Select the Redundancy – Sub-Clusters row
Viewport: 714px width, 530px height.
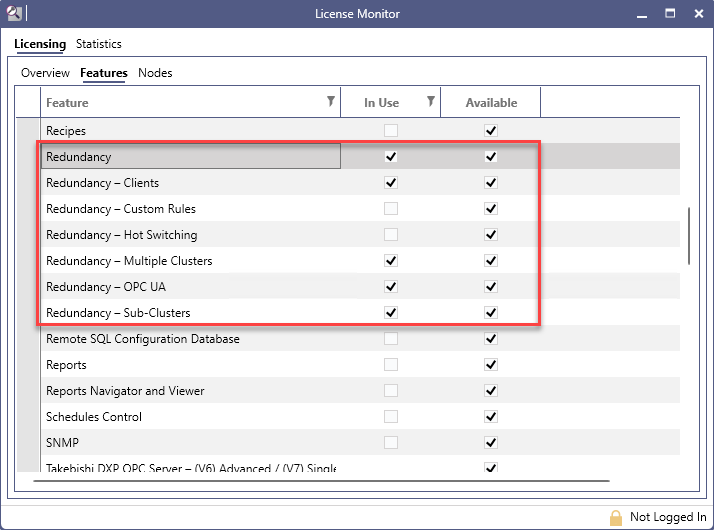click(190, 313)
